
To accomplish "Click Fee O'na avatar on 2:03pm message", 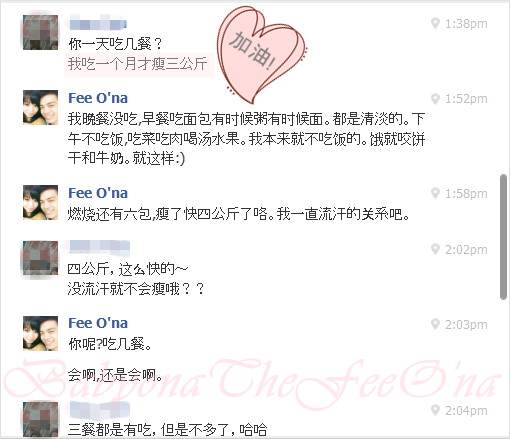I will tap(40, 333).
